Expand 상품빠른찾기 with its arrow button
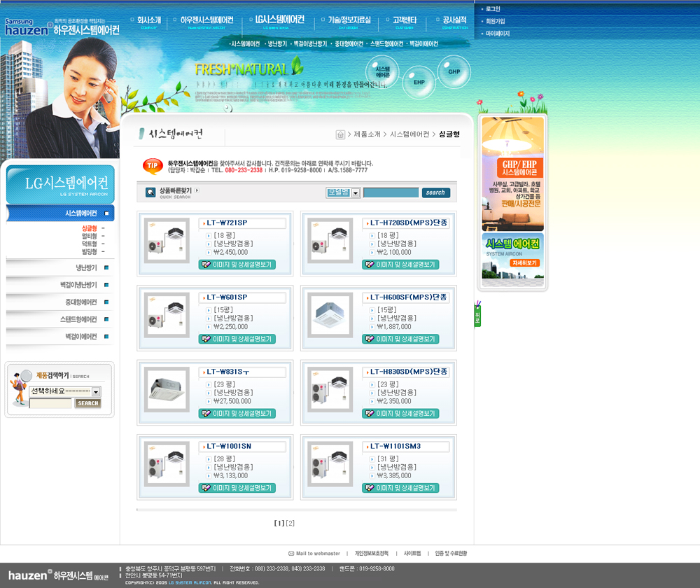This screenshot has height=588, width=700. 197,190
